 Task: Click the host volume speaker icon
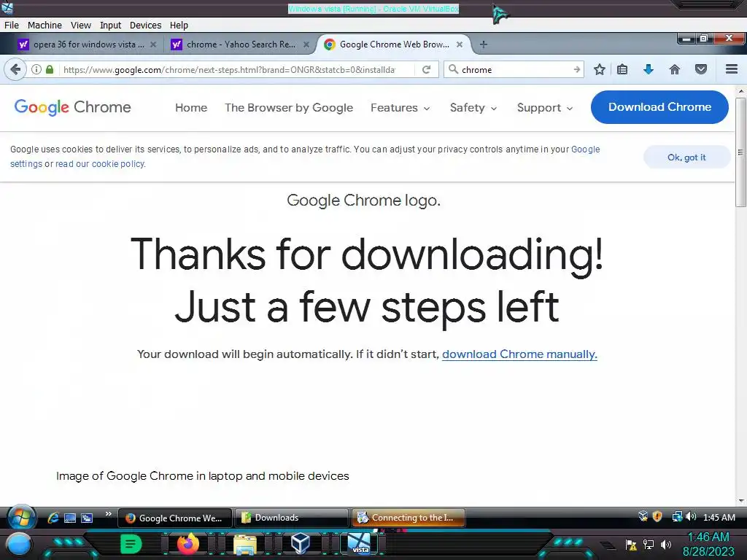click(666, 544)
